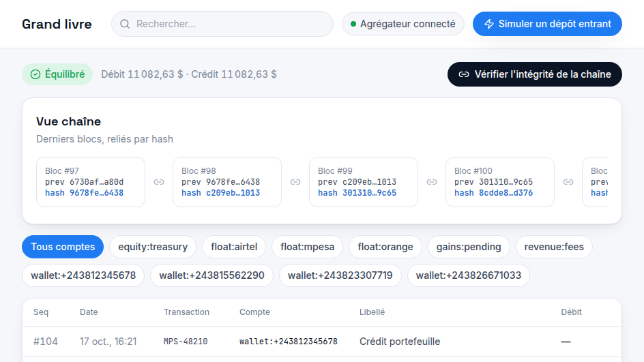Click the search magnifier icon
The height and width of the screenshot is (362, 644).
125,24
